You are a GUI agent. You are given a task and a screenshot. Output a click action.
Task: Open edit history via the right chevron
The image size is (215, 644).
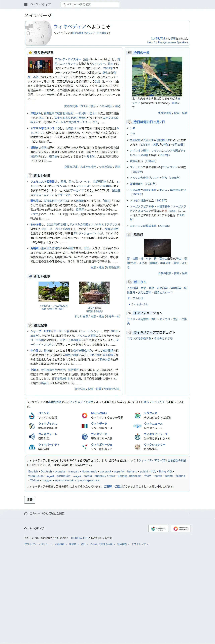click(x=189, y=513)
